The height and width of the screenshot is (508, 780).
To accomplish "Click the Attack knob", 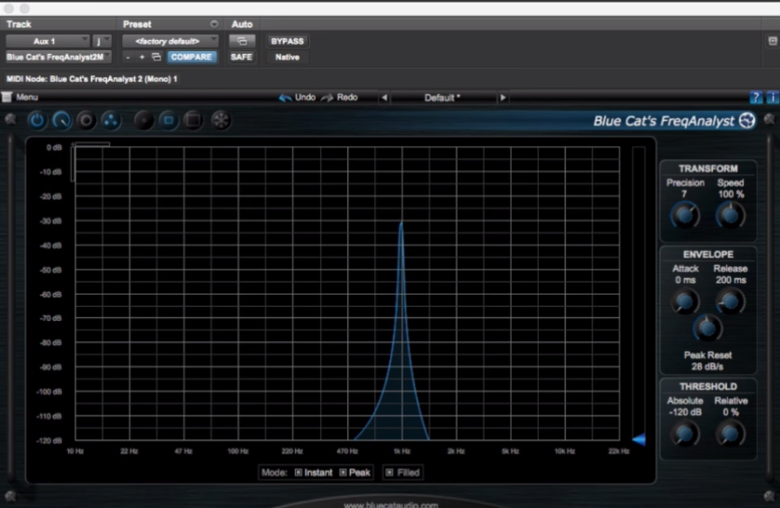I will 685,302.
